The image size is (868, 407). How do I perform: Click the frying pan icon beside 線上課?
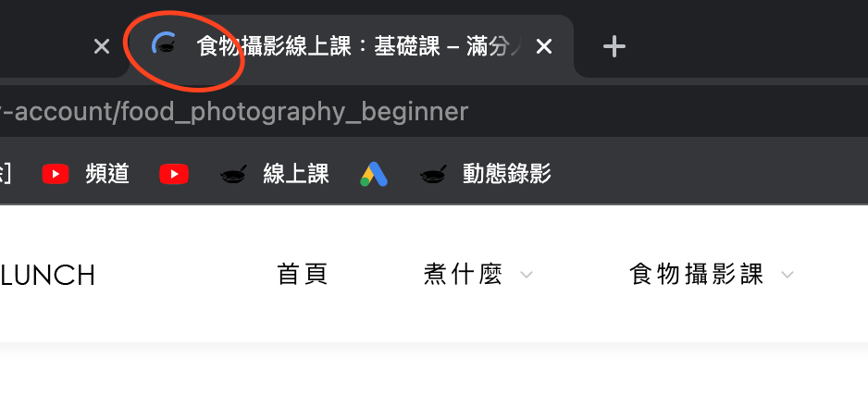233,174
